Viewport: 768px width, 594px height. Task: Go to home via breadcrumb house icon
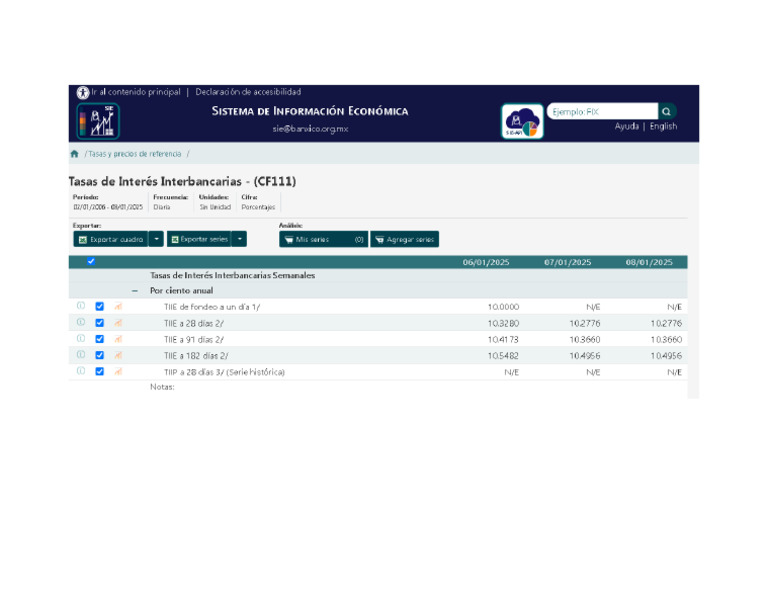click(x=74, y=154)
